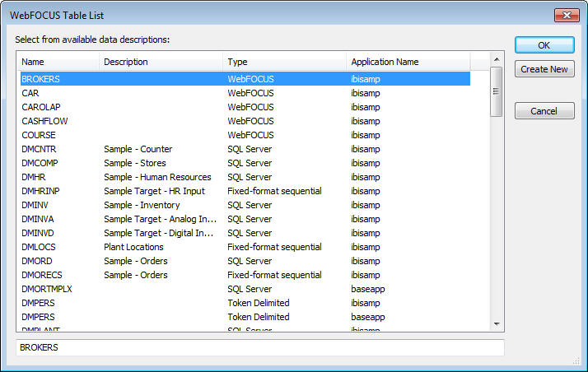Pick the COURSE table
The image size is (588, 372).
39,135
